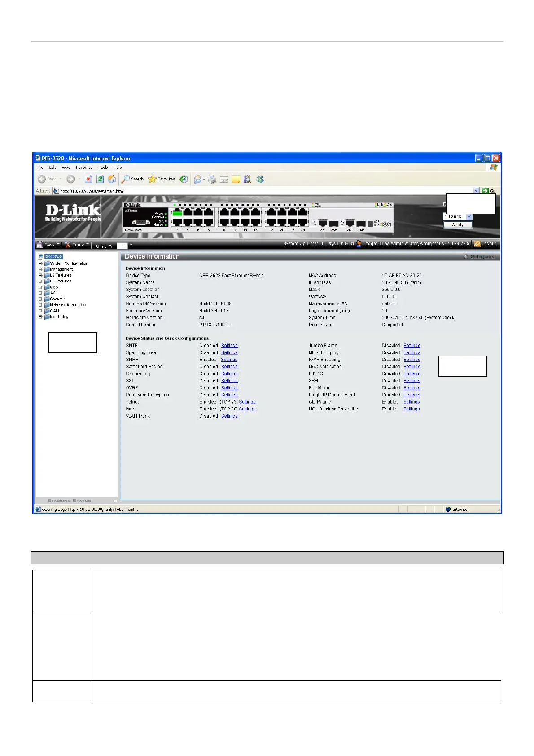The image size is (534, 756).
Task: Open Spanning Tree Settings link
Action: [x=229, y=353]
